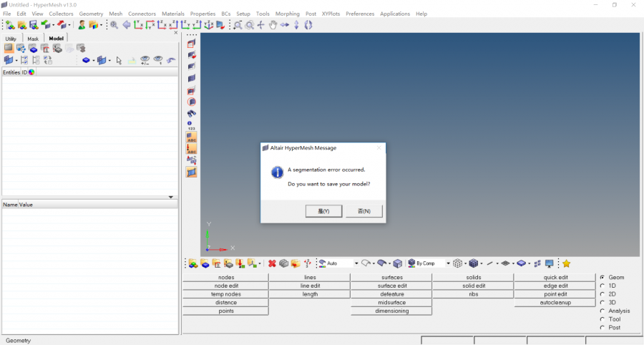Click the Organize folder icon with red arrow
The height and width of the screenshot is (345, 644).
[296, 263]
